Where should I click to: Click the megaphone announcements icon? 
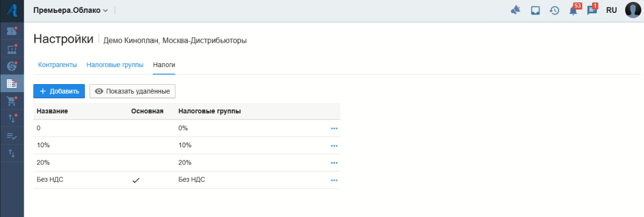(516, 10)
